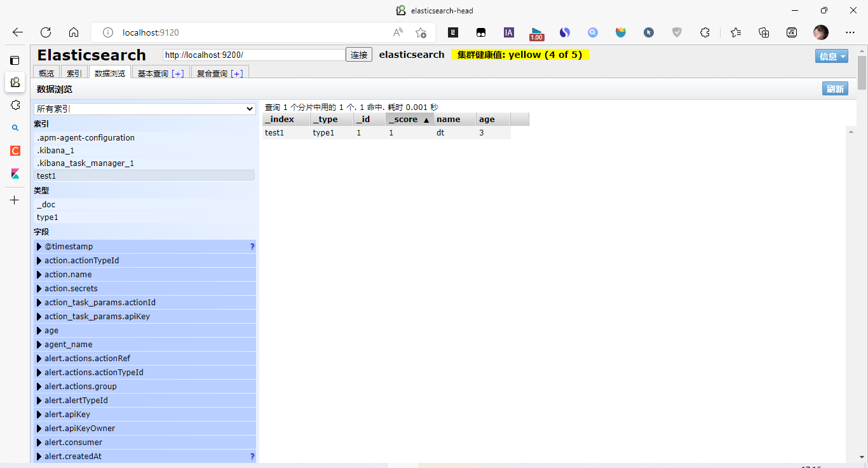Go back with the browser back arrow
The height and width of the screenshot is (468, 868).
(x=18, y=32)
